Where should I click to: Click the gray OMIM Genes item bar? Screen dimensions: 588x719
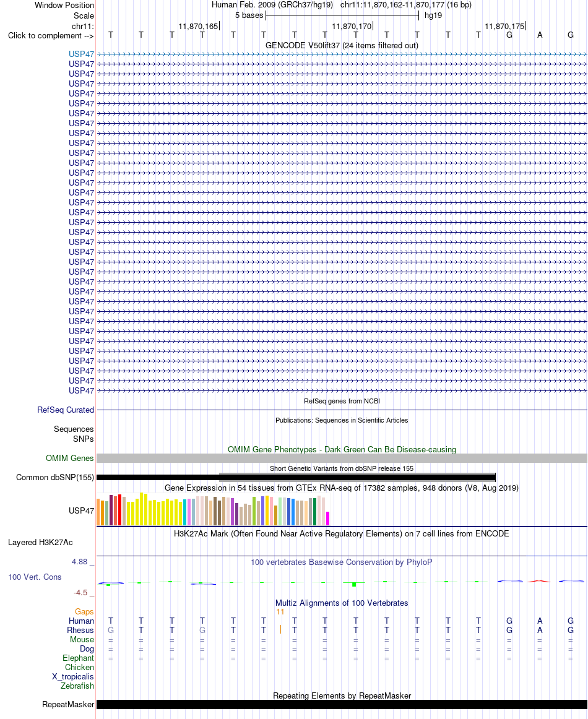tap(342, 458)
